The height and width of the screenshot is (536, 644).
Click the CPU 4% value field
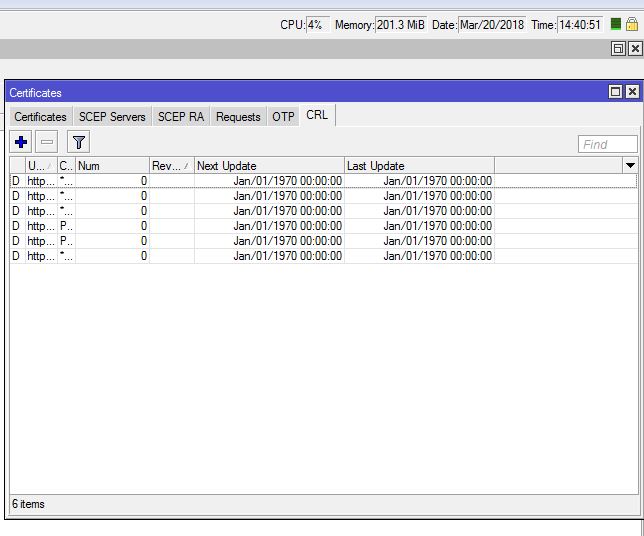pos(317,25)
